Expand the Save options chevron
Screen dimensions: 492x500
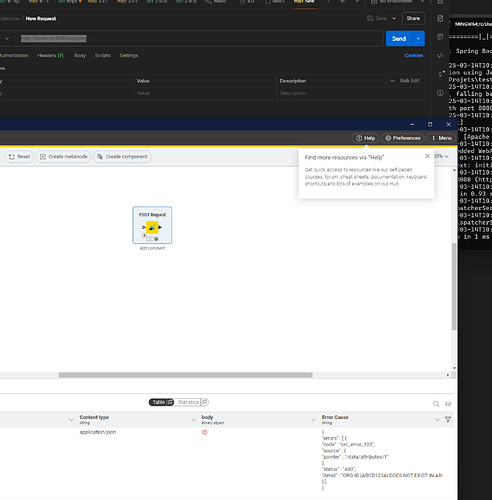(394, 18)
